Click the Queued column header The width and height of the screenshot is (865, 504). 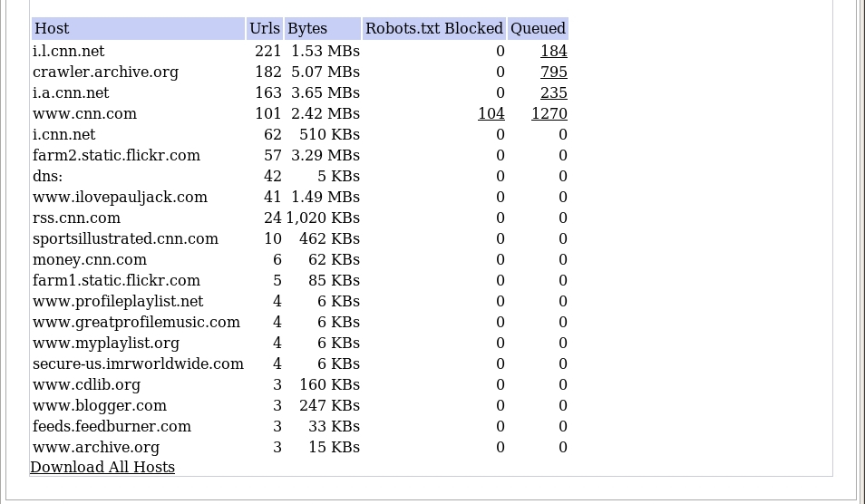538,28
